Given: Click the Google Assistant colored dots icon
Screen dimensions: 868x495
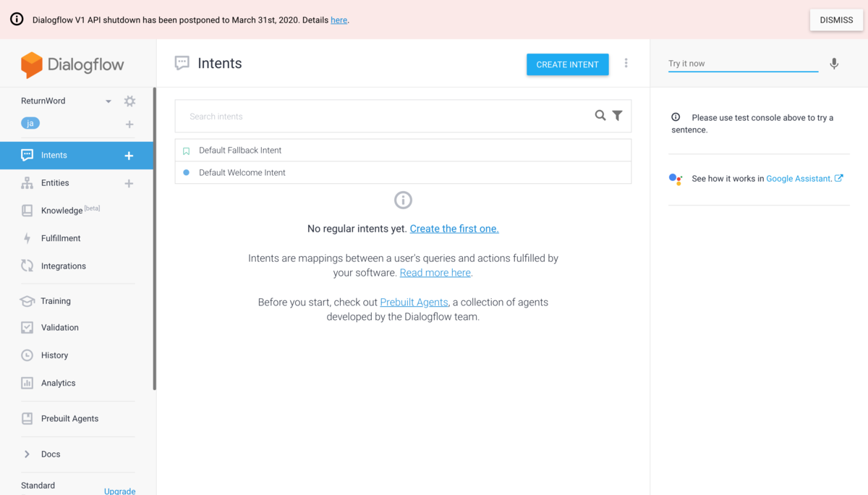Looking at the screenshot, I should tap(676, 179).
